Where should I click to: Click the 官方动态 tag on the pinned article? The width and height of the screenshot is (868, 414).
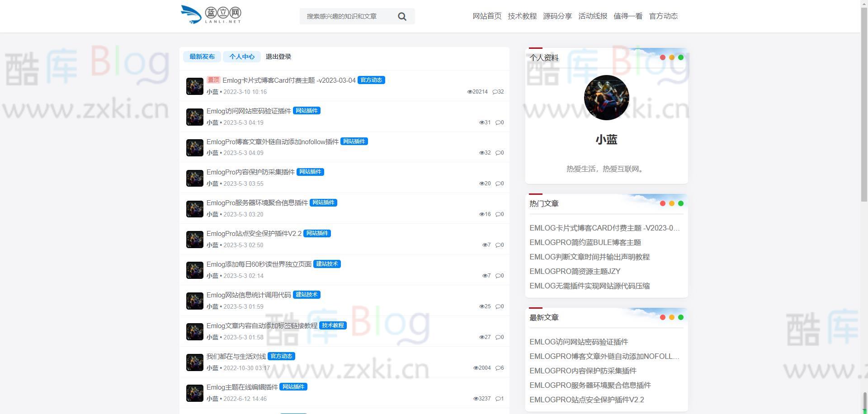coord(371,80)
